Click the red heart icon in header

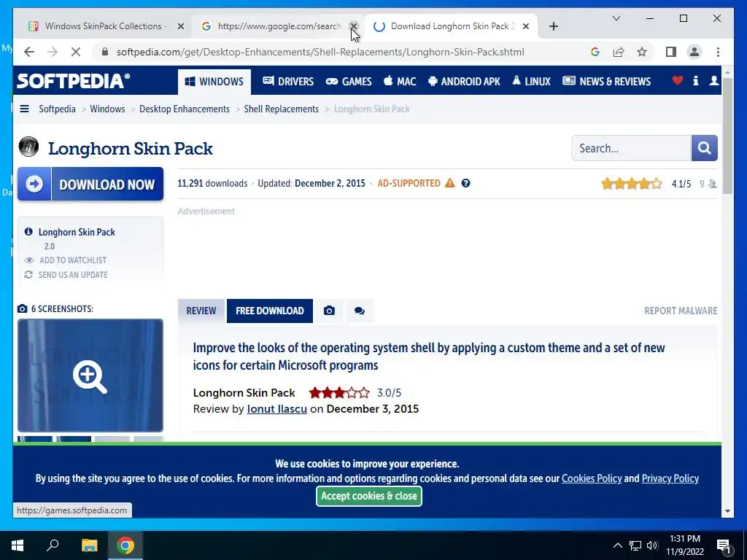[678, 80]
